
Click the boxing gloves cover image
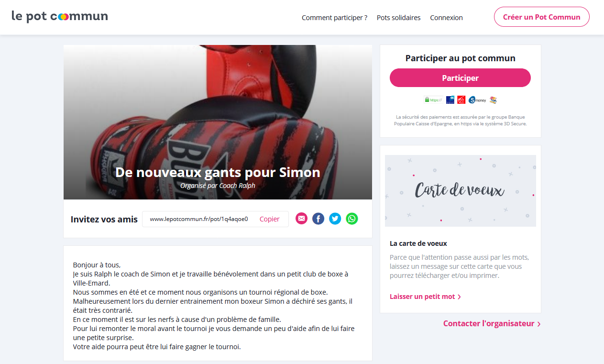pyautogui.click(x=218, y=122)
